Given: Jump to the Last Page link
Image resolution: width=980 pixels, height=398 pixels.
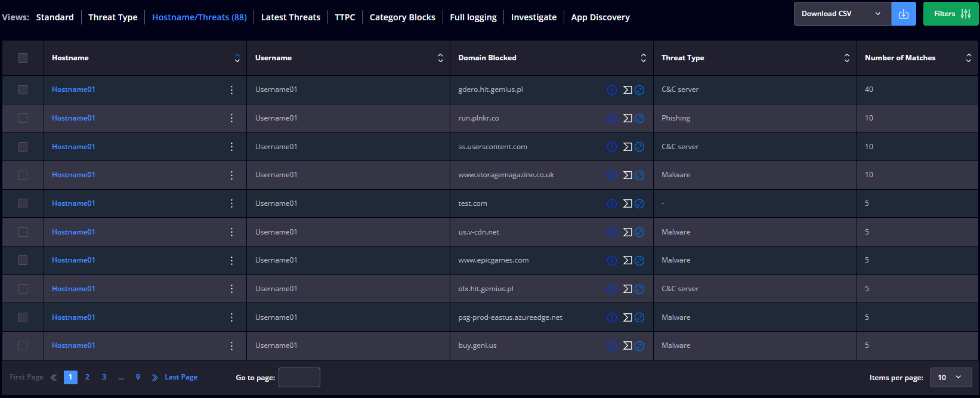Looking at the screenshot, I should pyautogui.click(x=181, y=377).
